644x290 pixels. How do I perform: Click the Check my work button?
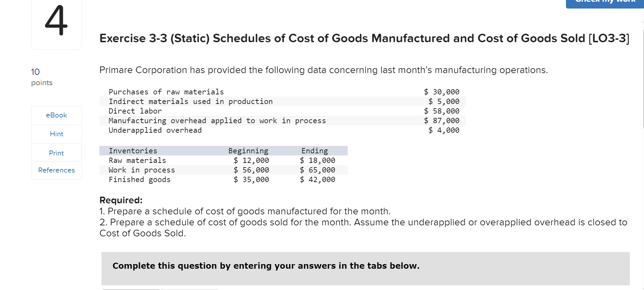click(604, 3)
